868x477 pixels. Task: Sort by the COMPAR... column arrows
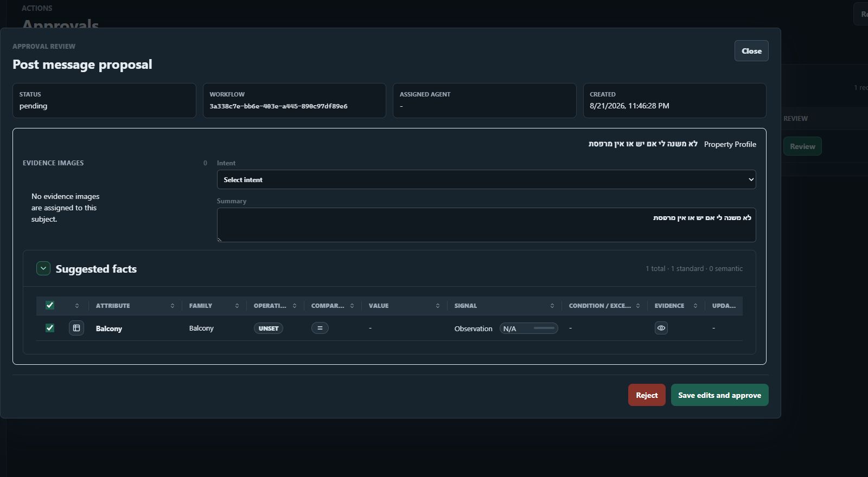click(352, 306)
